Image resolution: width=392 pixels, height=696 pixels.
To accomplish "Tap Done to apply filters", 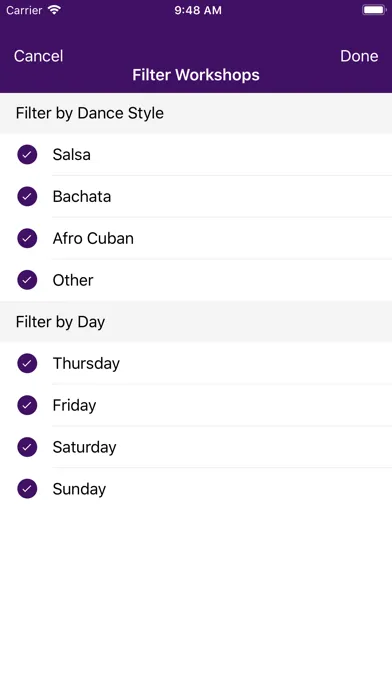I will coord(359,56).
